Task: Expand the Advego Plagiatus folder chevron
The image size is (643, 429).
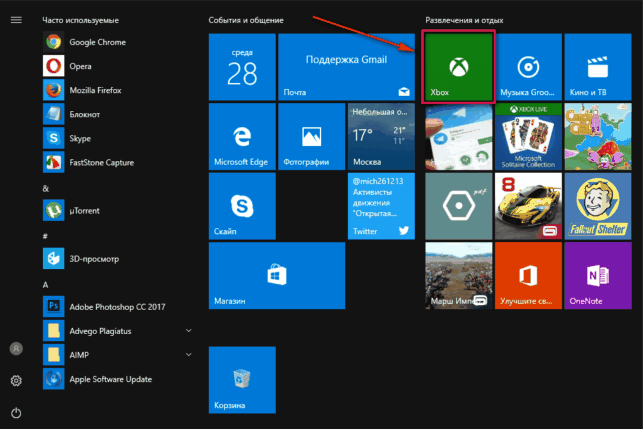Action: tap(189, 331)
